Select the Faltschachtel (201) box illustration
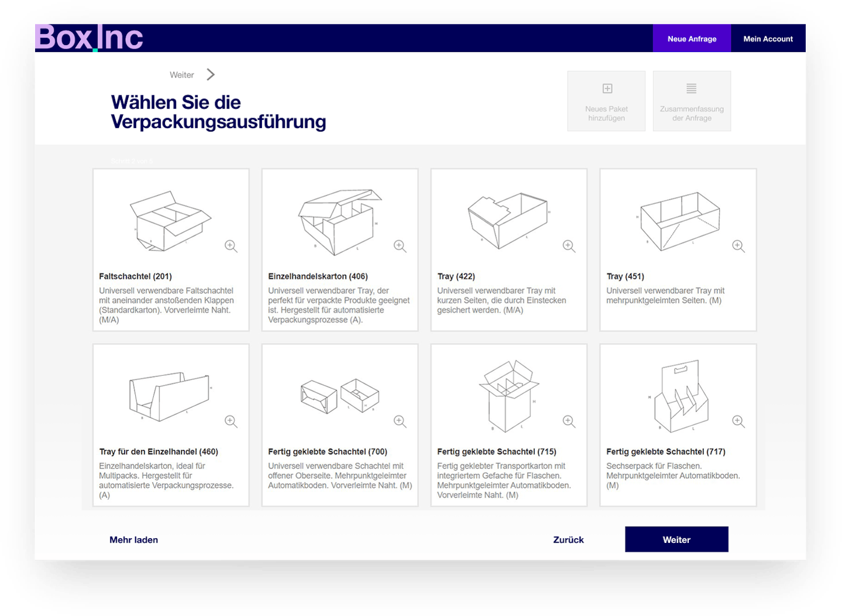The width and height of the screenshot is (842, 616). point(170,221)
